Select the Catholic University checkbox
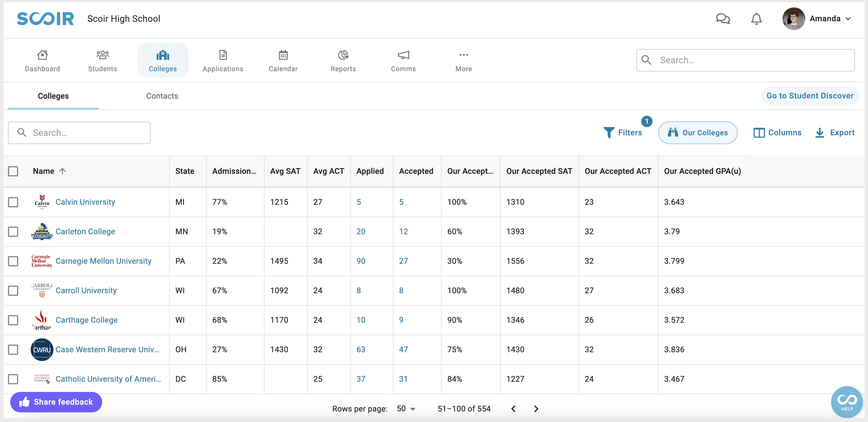This screenshot has width=868, height=422. 13,379
